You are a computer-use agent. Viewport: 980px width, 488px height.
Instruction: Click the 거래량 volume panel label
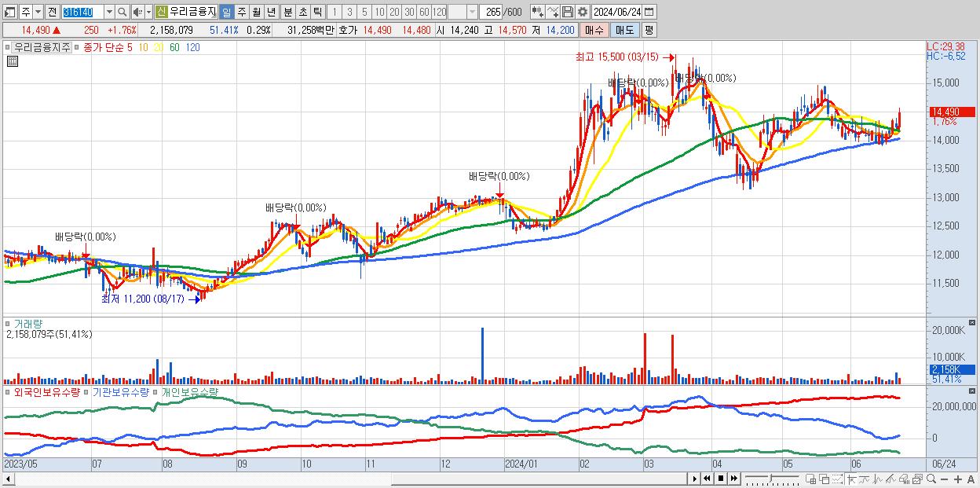pyautogui.click(x=27, y=323)
